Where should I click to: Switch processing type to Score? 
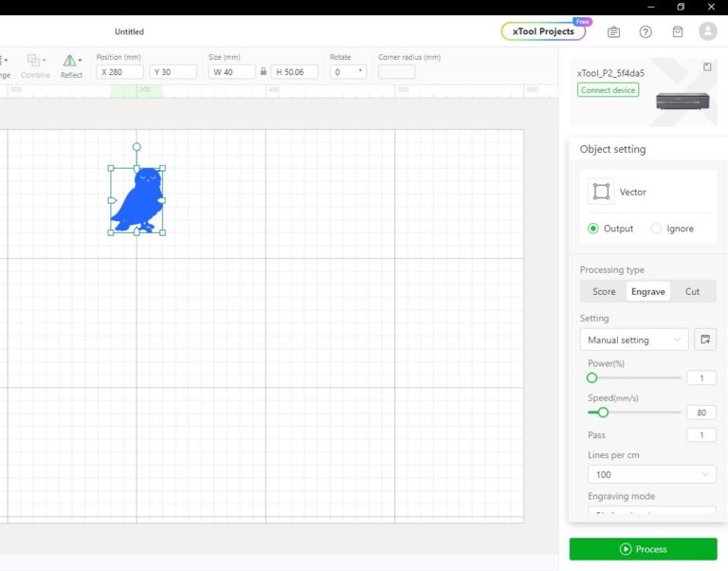[x=604, y=291]
